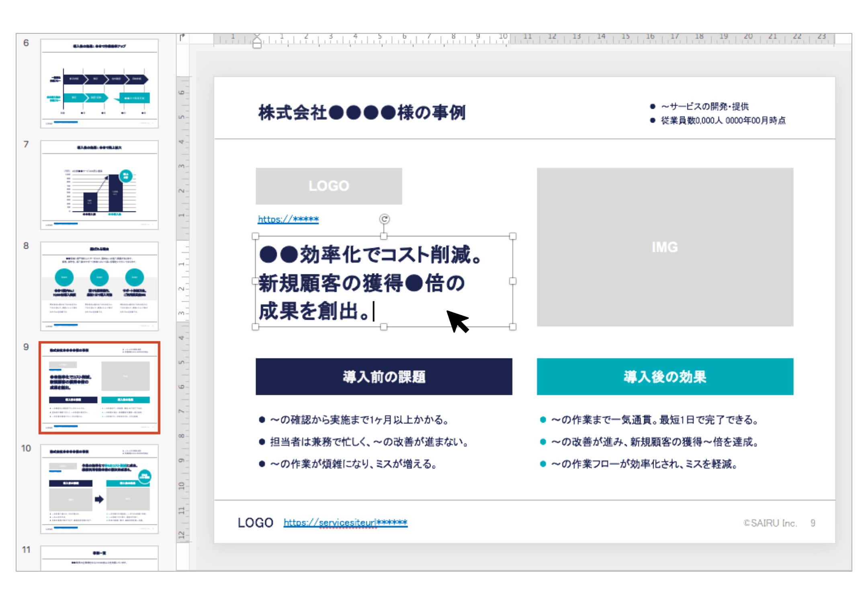Click the https://***** link under LOGO

pos(288,219)
